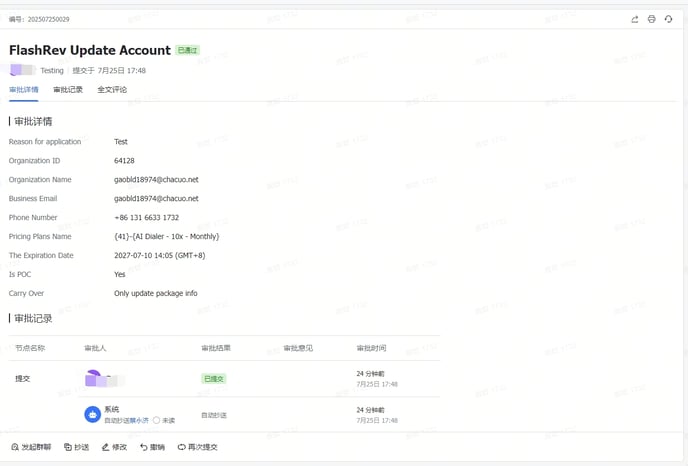Switch to the 审批记录 tab
Image resolution: width=688 pixels, height=466 pixels.
point(68,90)
